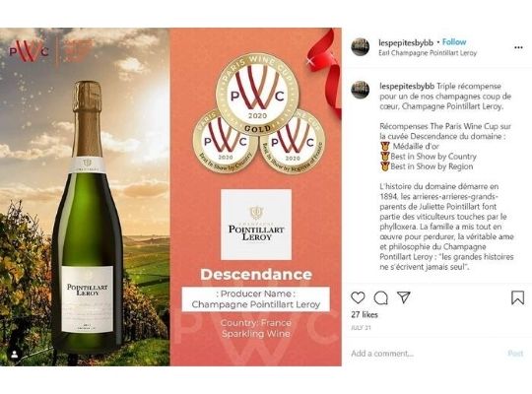532x394 pixels.
Task: Open comments with the speech bubble icon
Action: (x=380, y=297)
